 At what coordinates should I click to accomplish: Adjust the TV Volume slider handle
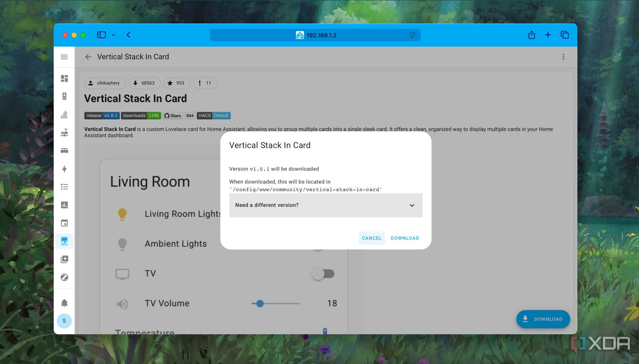point(259,303)
